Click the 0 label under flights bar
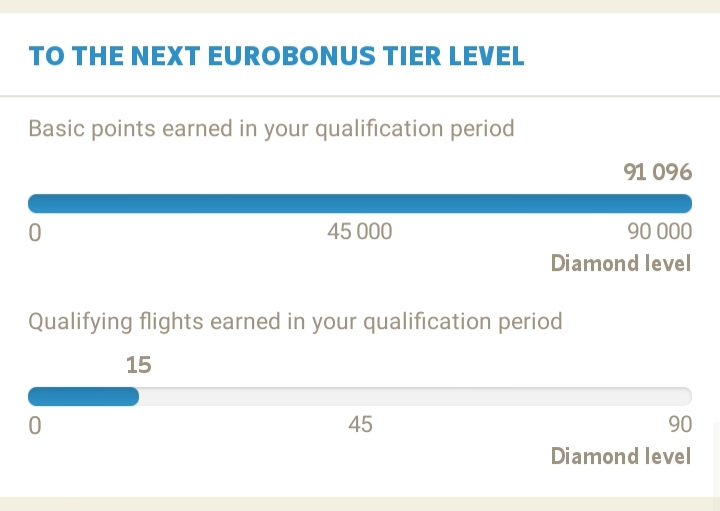 click(x=35, y=425)
